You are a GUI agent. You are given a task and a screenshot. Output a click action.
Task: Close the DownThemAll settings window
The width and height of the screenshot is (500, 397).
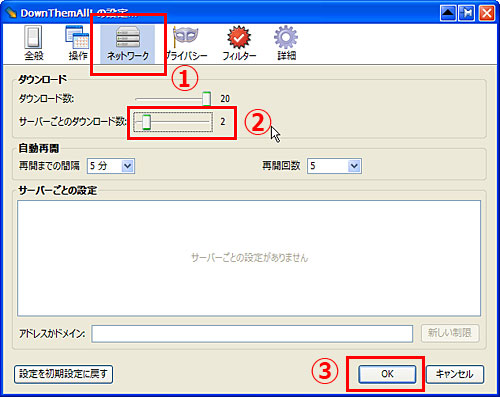[x=487, y=13]
